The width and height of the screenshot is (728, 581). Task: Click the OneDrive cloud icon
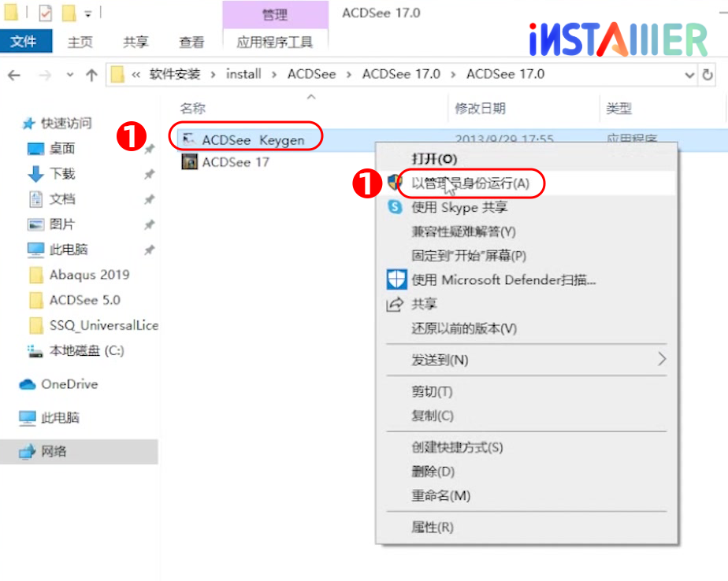(28, 384)
